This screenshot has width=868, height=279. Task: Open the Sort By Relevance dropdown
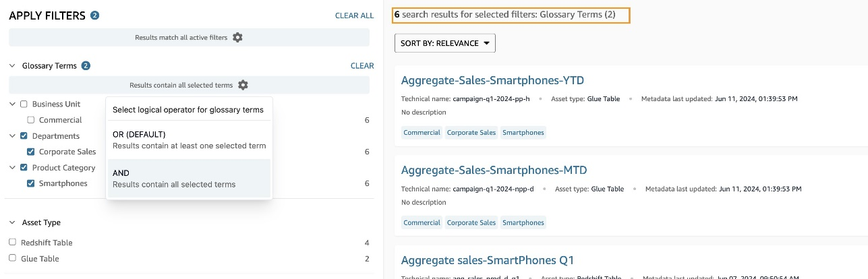click(445, 43)
